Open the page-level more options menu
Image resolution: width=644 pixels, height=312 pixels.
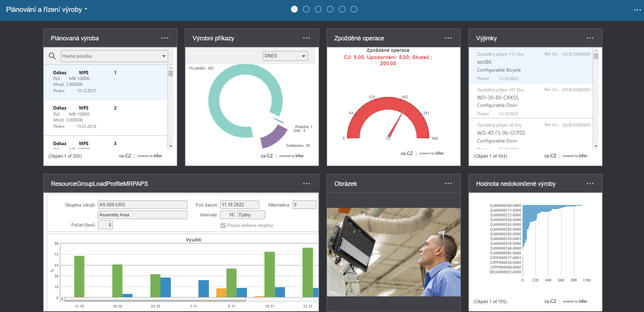pos(637,10)
